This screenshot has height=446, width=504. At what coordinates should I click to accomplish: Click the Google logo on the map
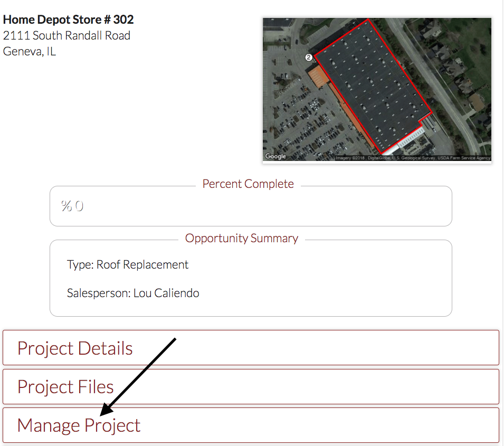coord(275,156)
